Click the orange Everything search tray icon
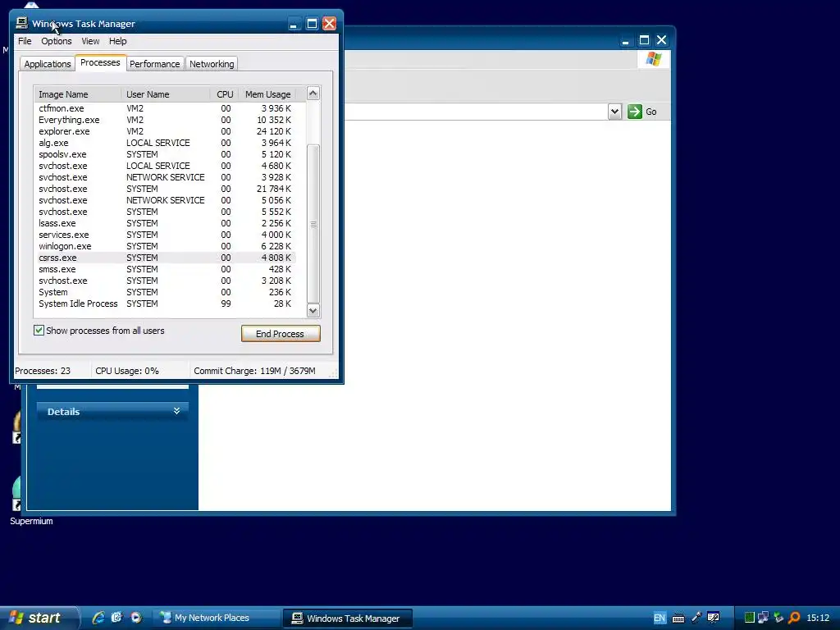 pyautogui.click(x=794, y=618)
